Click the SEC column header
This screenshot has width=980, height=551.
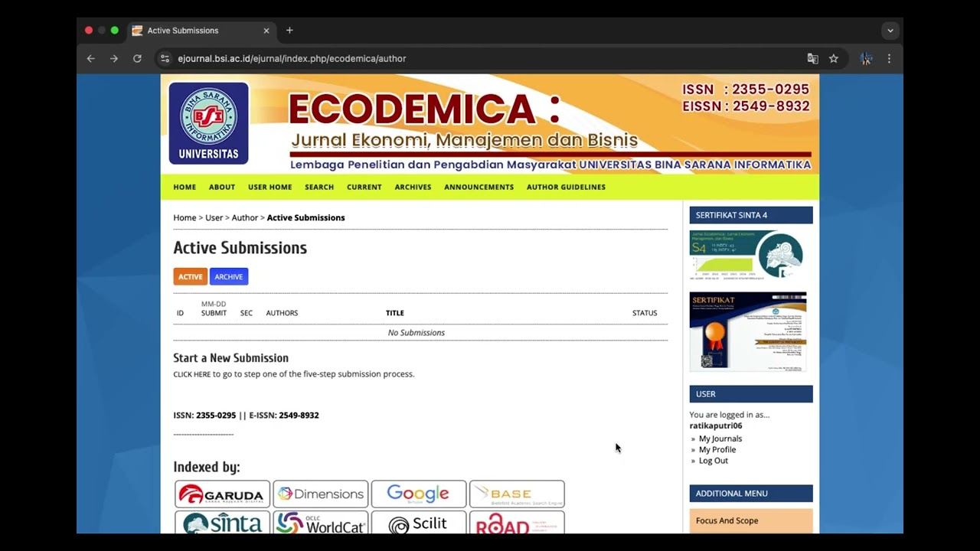point(247,313)
